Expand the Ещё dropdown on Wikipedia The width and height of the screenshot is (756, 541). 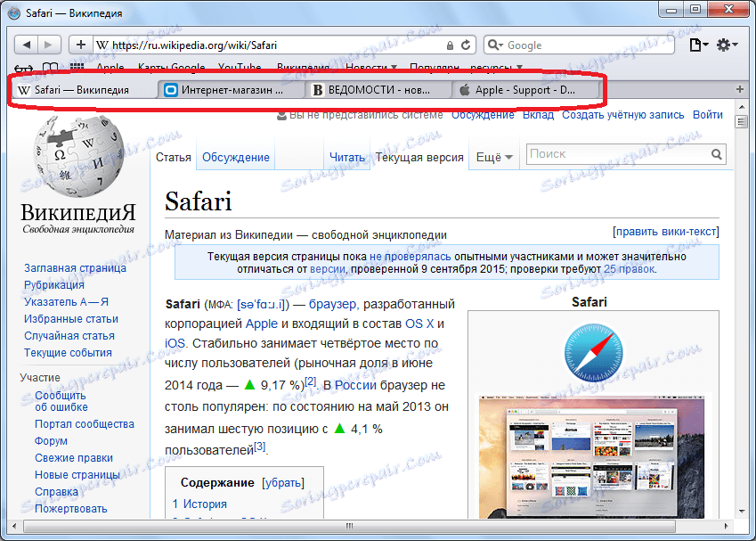[494, 158]
